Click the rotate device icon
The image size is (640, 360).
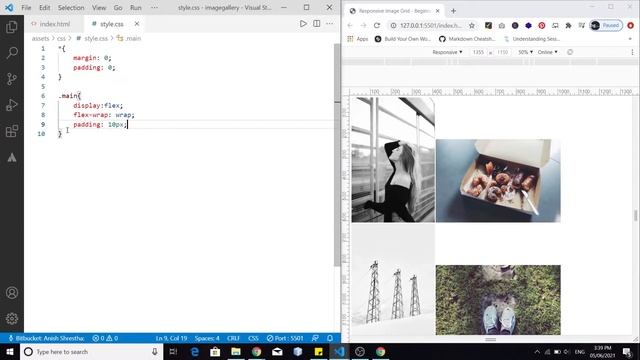coord(570,52)
